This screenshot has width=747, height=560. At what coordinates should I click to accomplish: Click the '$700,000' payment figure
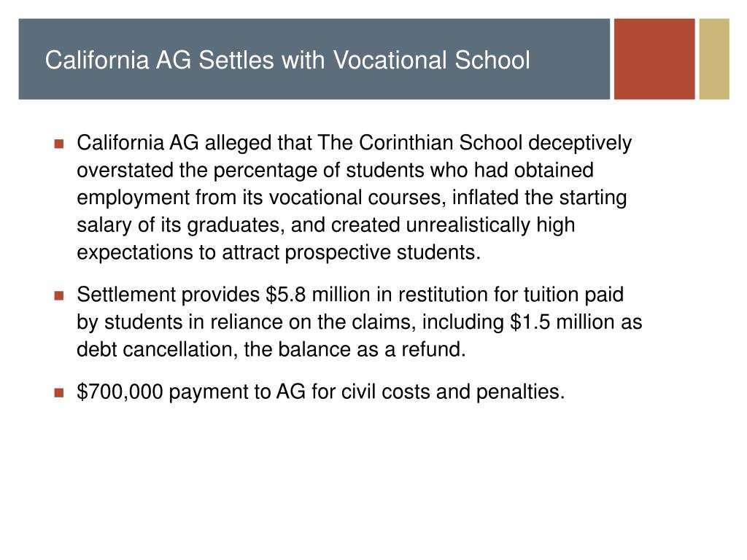click(x=120, y=392)
